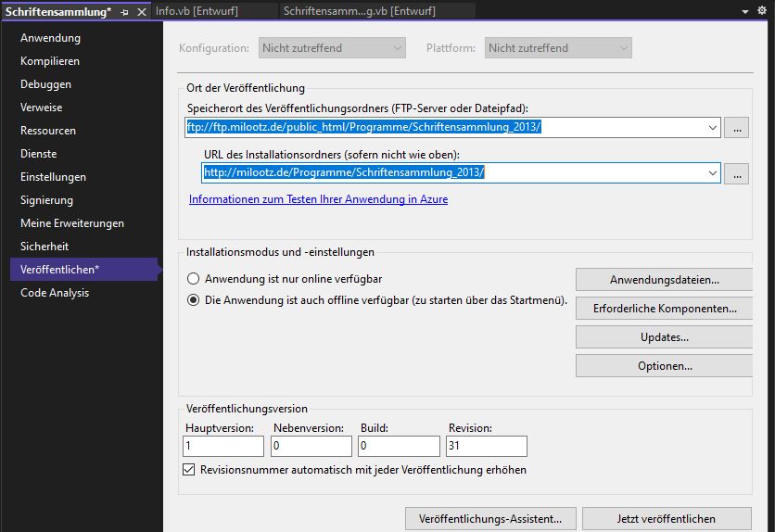Close the Schriftensammlung tab
This screenshot has height=532, width=775.
pyautogui.click(x=141, y=12)
